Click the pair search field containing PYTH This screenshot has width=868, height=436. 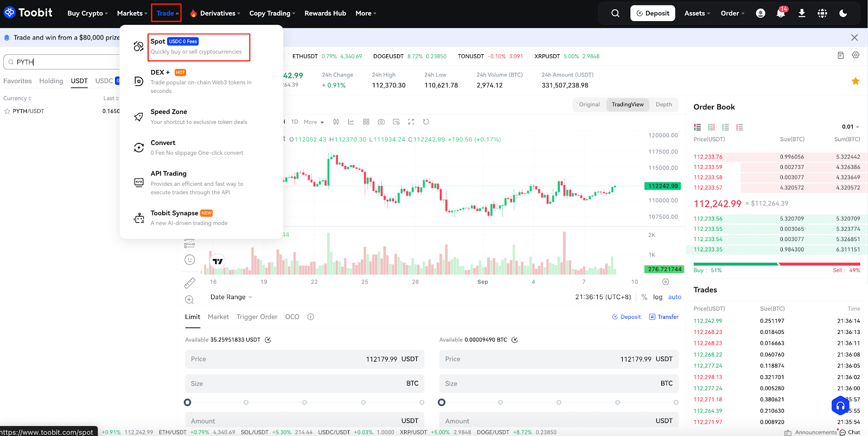coord(62,62)
